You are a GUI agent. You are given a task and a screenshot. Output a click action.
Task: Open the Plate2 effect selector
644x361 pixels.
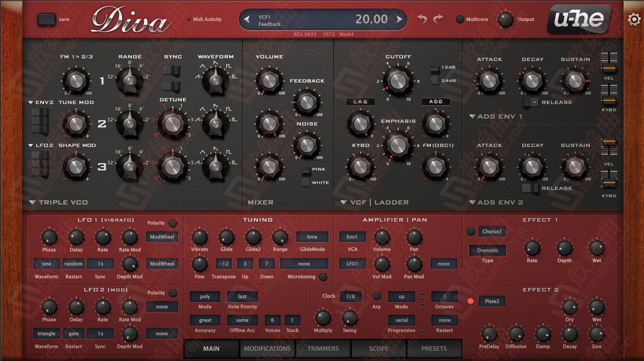[492, 301]
